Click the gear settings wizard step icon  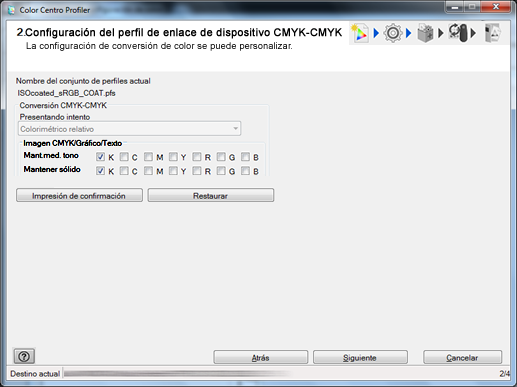point(393,33)
